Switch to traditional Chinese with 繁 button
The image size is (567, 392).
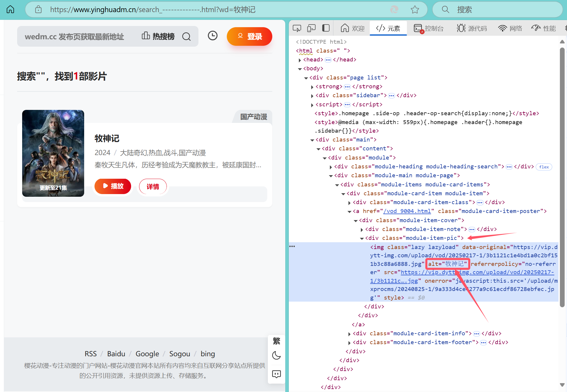coord(276,341)
